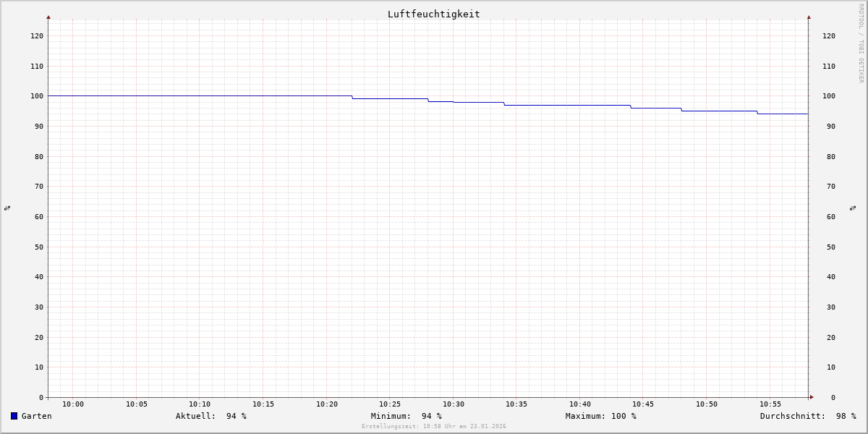
Task: Click the 10:30 time axis label
Action: 454,404
